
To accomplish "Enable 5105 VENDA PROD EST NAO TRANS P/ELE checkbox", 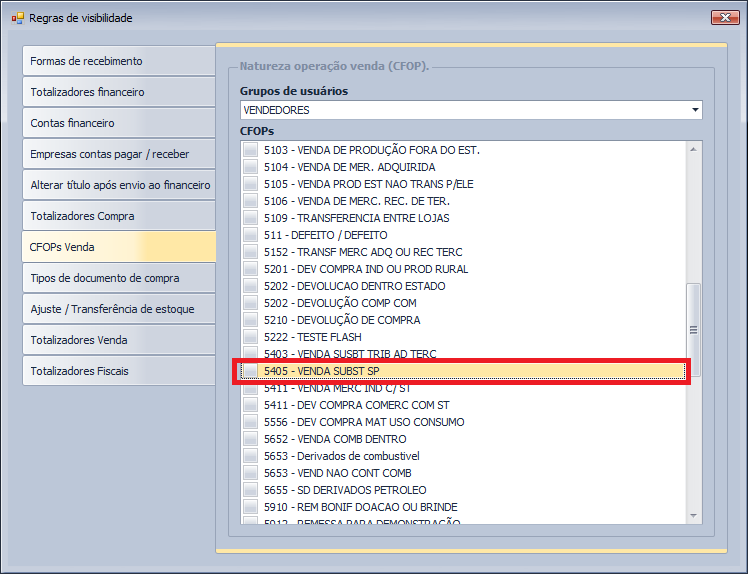I will [x=250, y=184].
